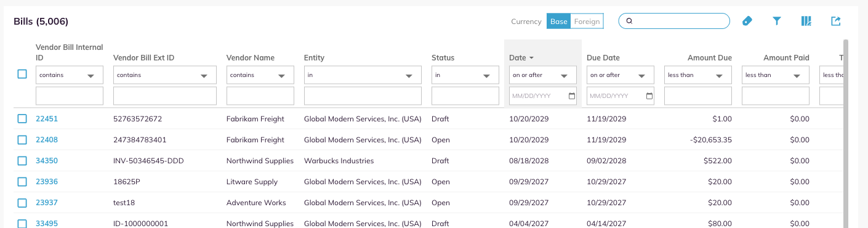This screenshot has width=868, height=228.
Task: Open the tag icon in toolbar
Action: coord(747,21)
